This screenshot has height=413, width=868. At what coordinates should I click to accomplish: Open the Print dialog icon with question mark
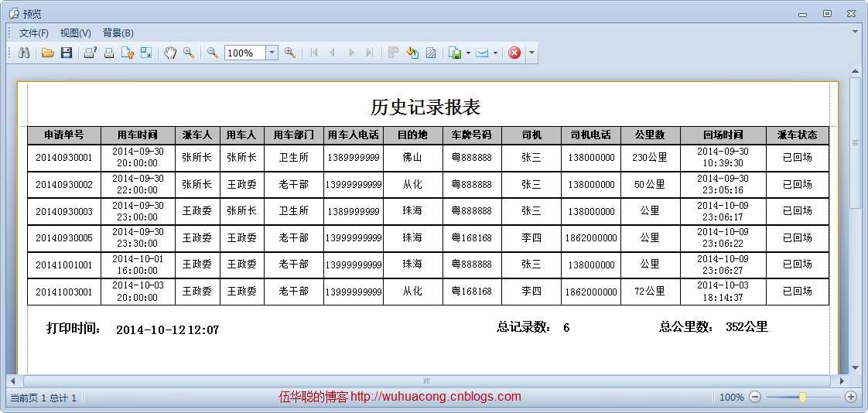coord(91,53)
